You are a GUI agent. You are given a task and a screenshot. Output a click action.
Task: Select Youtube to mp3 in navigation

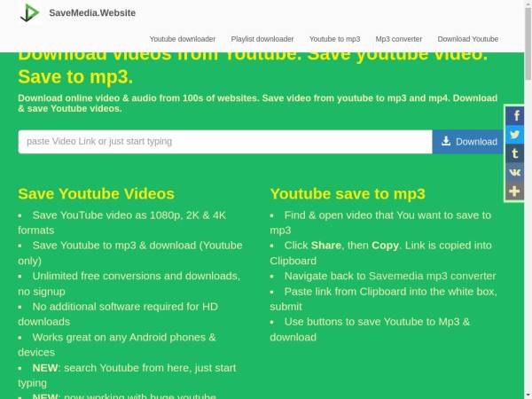click(x=335, y=39)
